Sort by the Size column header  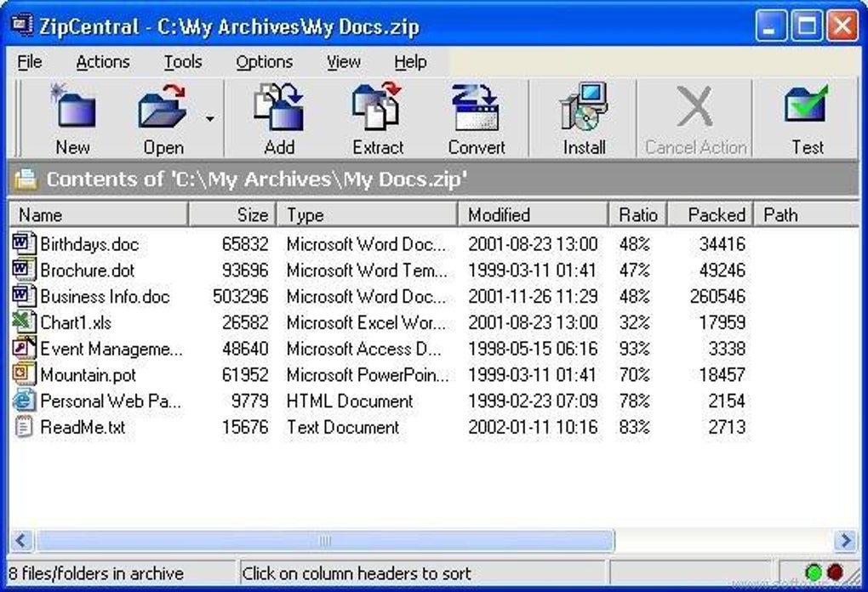tap(232, 214)
